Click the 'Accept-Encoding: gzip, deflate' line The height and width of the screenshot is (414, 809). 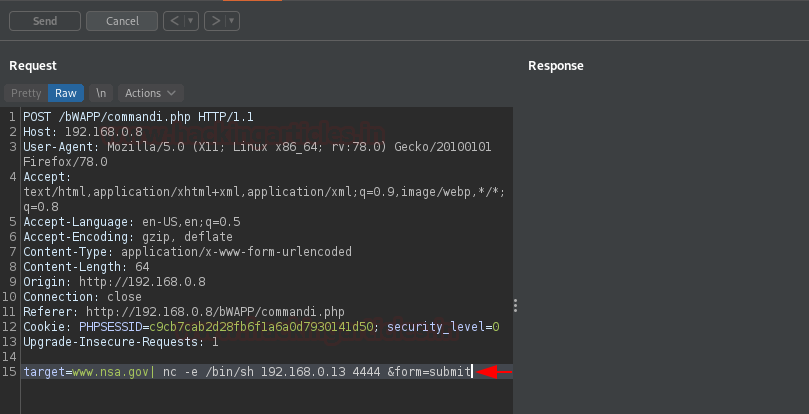click(x=128, y=237)
